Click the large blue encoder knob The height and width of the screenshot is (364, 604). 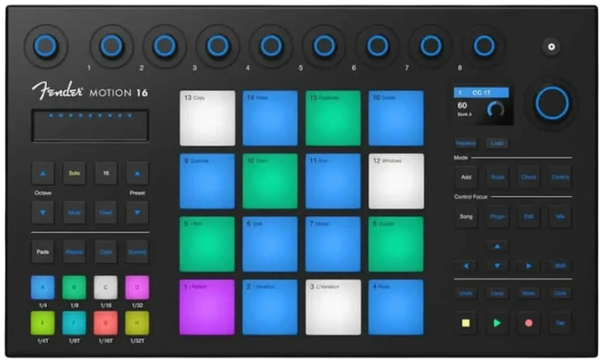(x=552, y=103)
